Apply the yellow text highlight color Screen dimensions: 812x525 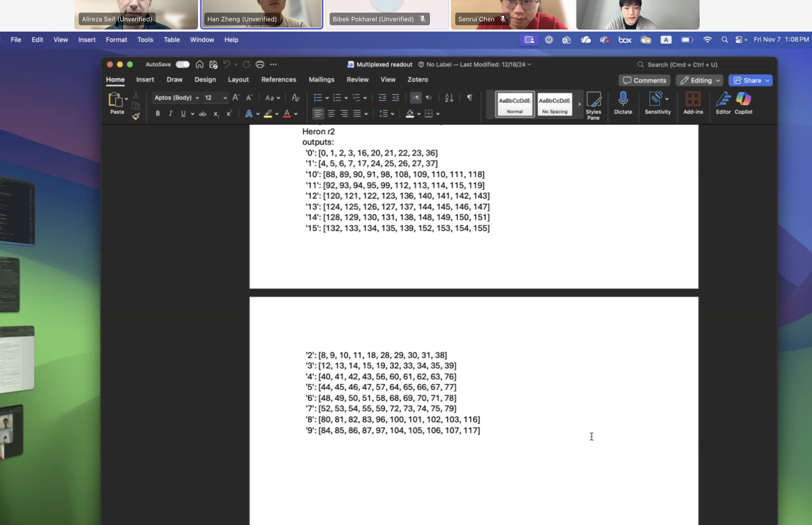click(x=268, y=113)
